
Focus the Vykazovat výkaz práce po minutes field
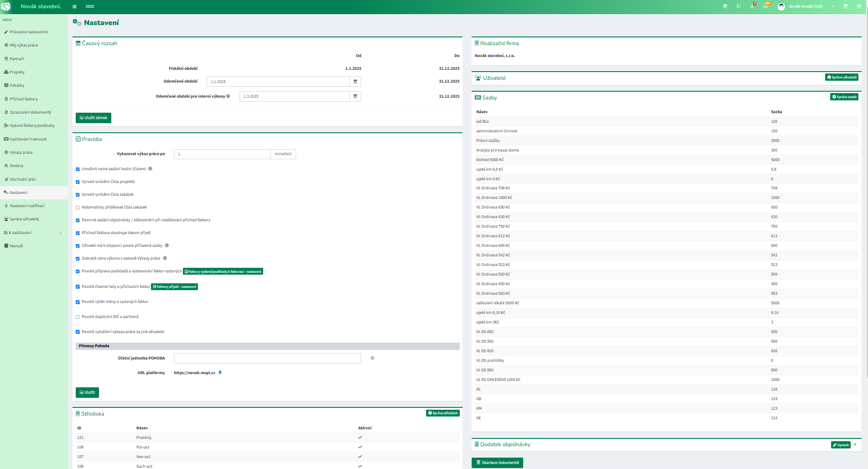click(222, 154)
